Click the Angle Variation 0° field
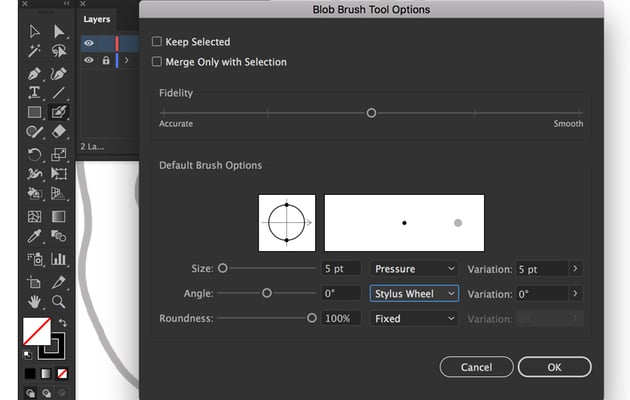The image size is (630, 400). [542, 294]
